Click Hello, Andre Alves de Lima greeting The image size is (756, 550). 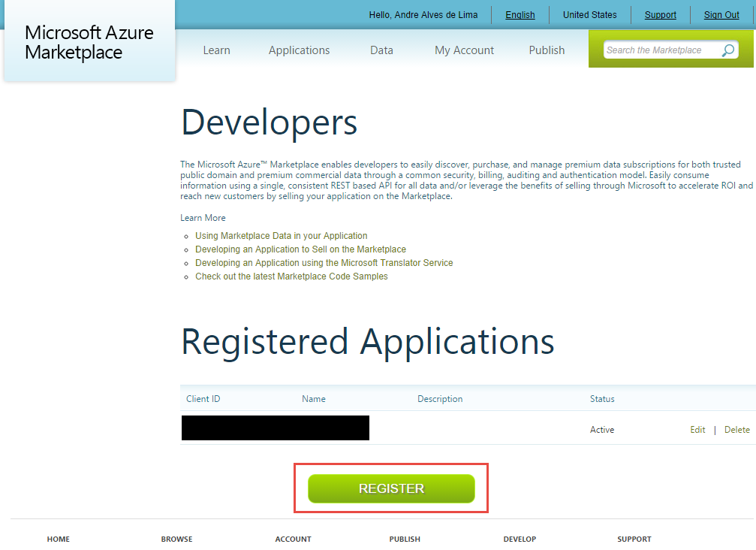click(x=423, y=15)
